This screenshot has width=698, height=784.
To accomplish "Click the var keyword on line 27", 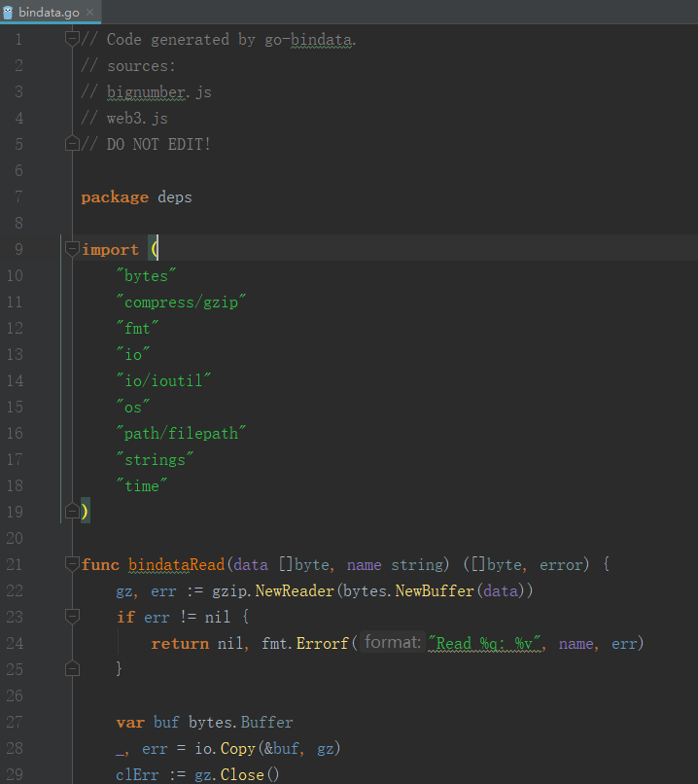I will point(130,722).
